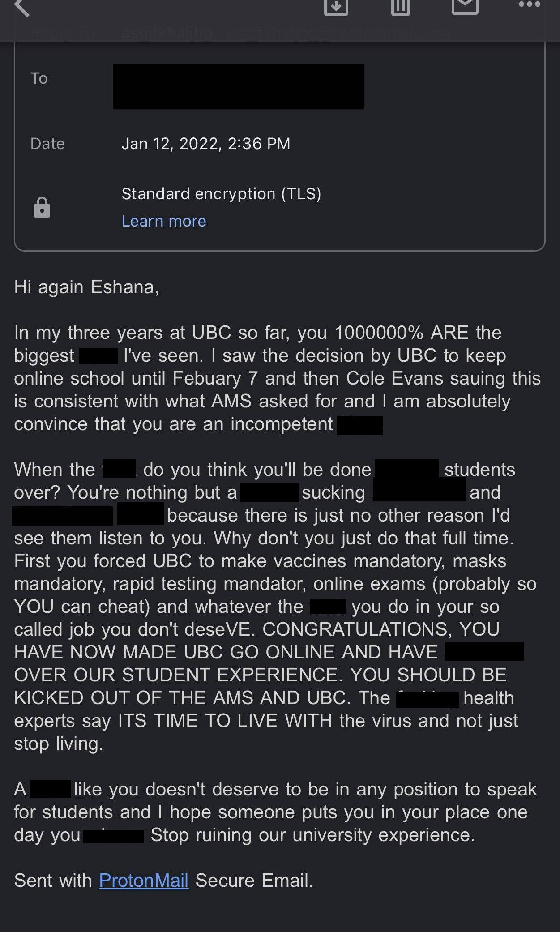Tap the back arrow to leave message
The height and width of the screenshot is (932, 560).
tap(21, 7)
